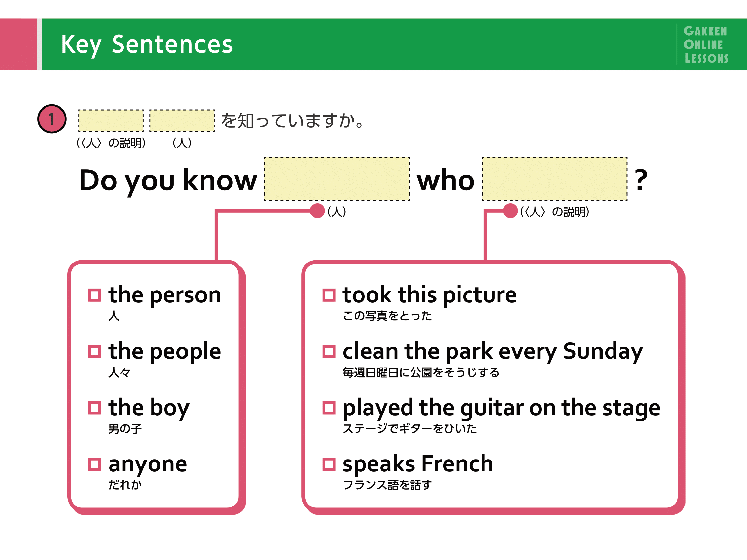Click the Japanese text 'を知っていますか。'
Screen dimensions: 747x560
click(292, 121)
